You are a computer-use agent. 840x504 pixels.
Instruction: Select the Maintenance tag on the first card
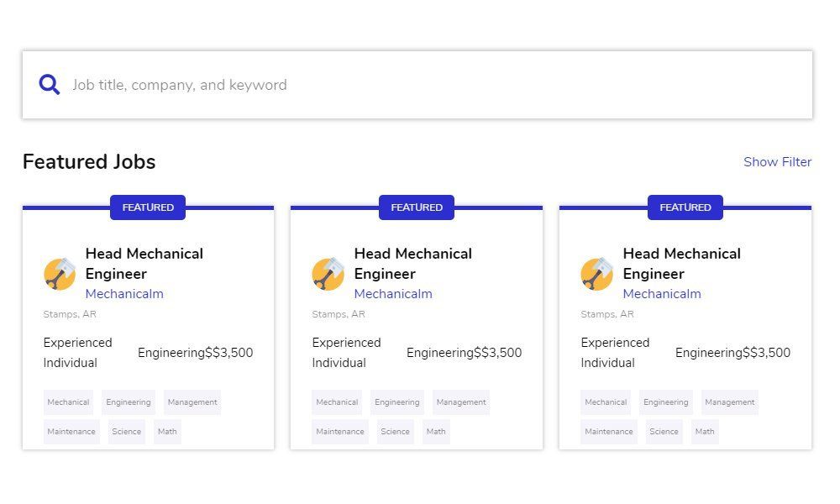point(71,432)
